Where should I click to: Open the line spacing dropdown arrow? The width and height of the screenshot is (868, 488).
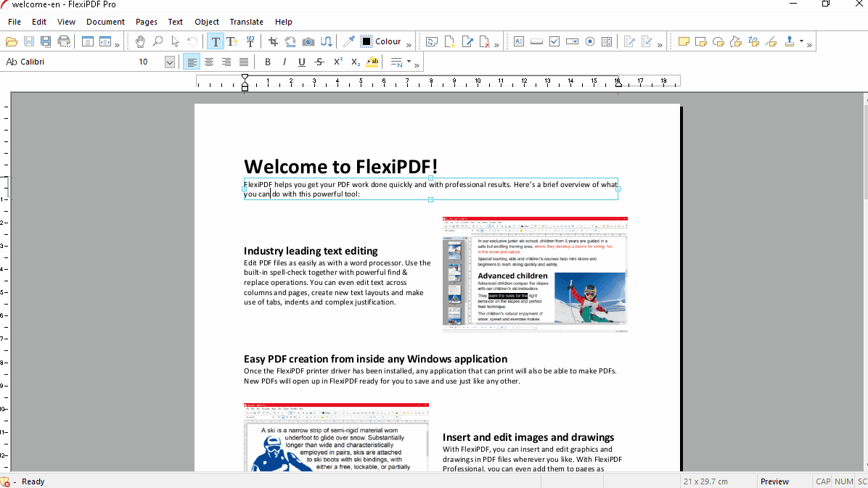coord(409,62)
